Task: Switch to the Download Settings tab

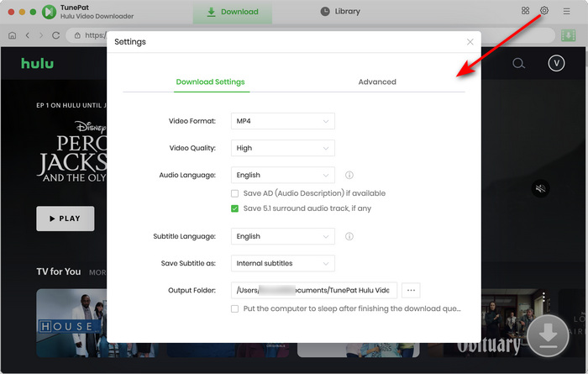Action: pyautogui.click(x=210, y=82)
